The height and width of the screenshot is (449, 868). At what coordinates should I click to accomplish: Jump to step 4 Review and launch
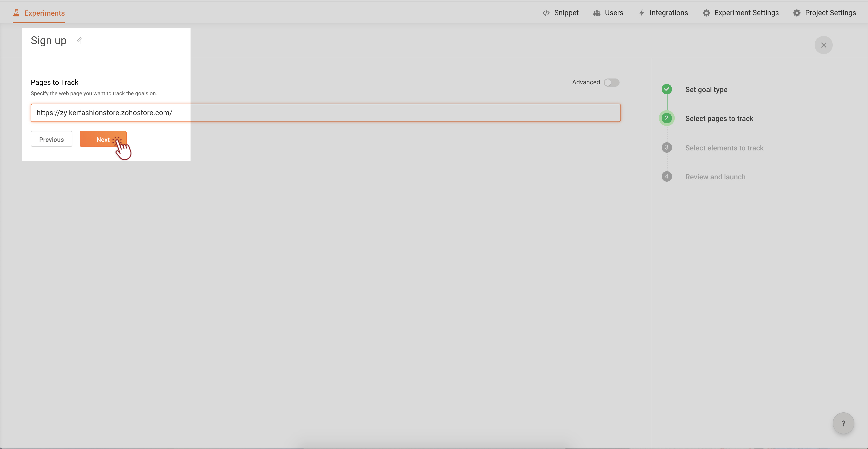[x=715, y=177]
